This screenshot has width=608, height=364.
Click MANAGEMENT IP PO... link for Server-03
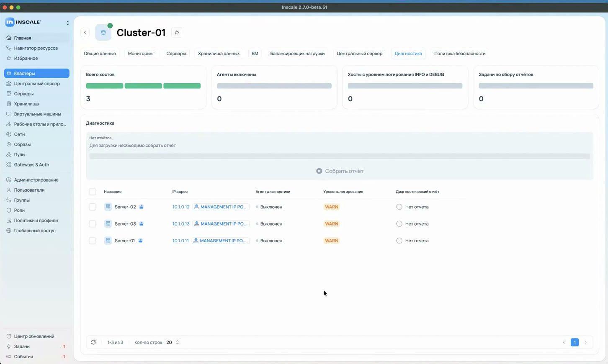[x=221, y=224]
